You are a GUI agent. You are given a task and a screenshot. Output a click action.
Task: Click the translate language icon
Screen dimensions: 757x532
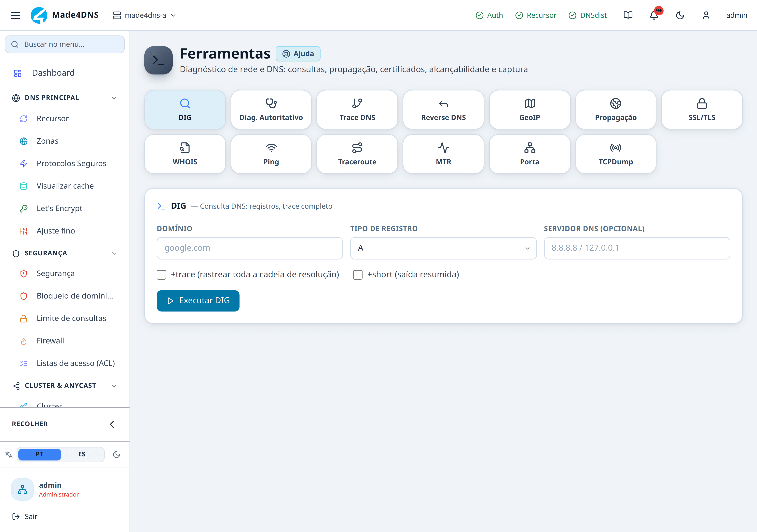point(9,455)
